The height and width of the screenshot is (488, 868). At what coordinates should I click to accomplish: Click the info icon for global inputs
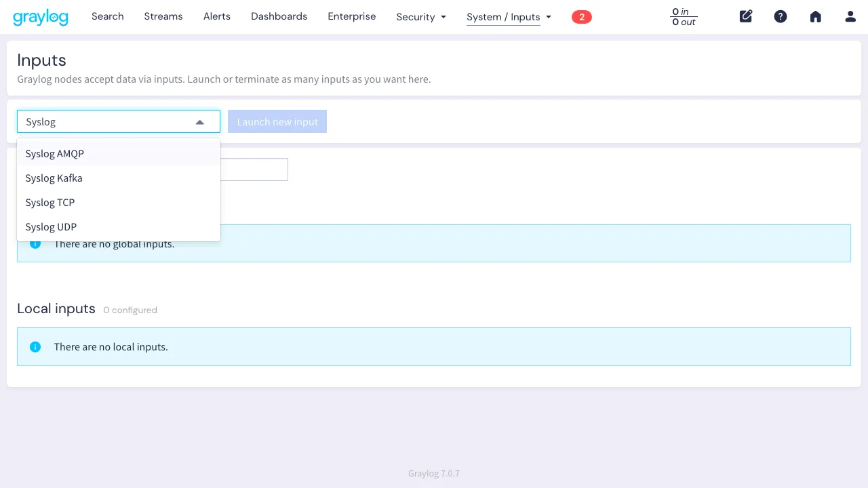pyautogui.click(x=35, y=243)
